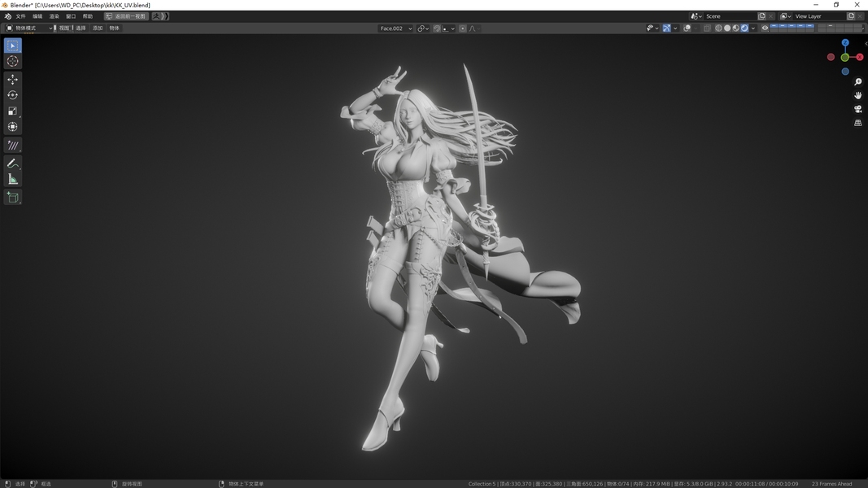The width and height of the screenshot is (868, 488).
Task: Expand gizmo options dropdown arrow
Action: (675, 28)
